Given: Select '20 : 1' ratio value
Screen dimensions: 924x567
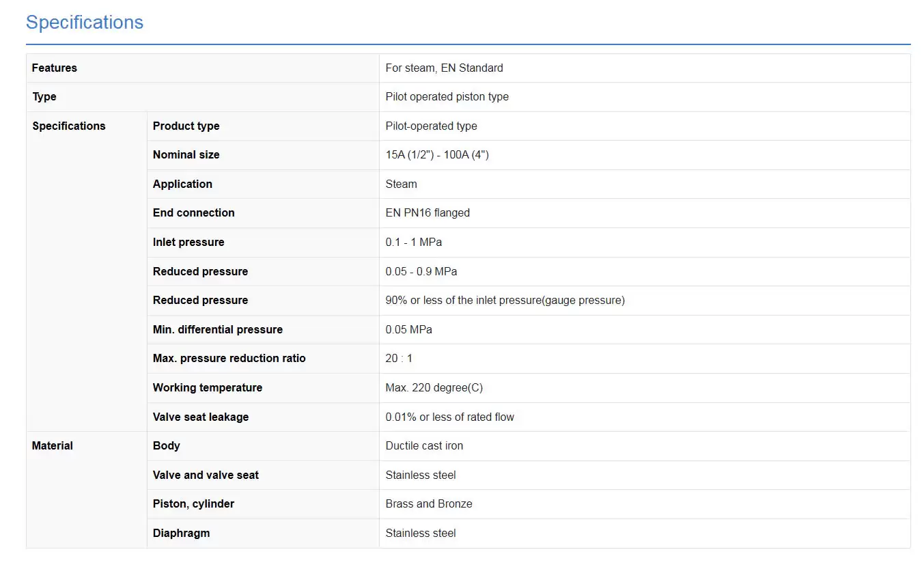Looking at the screenshot, I should (399, 359).
